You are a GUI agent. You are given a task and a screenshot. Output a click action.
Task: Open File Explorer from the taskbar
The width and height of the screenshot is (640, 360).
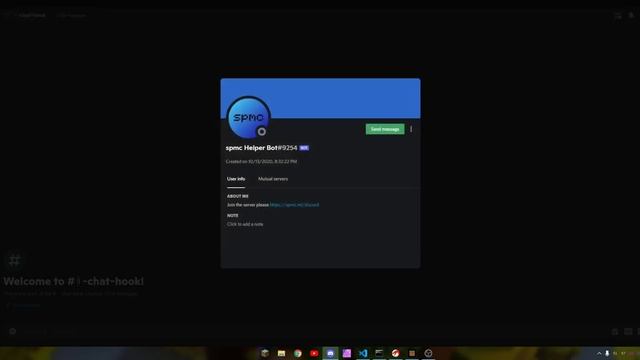click(x=281, y=353)
